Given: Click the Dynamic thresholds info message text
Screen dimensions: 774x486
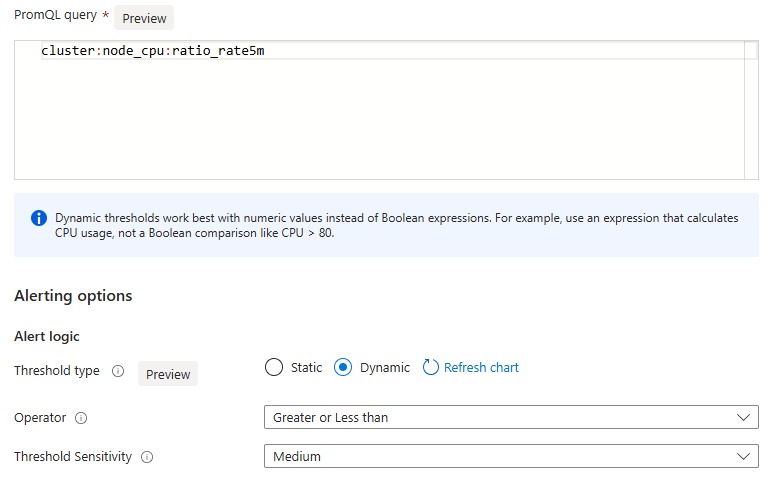Looking at the screenshot, I should click(396, 225).
